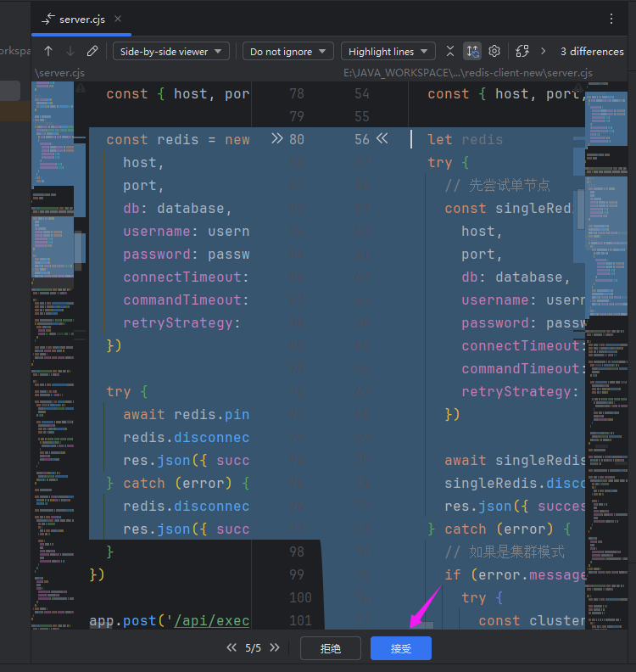
Task: Open the vertical three-dot tab menu
Action: 611,19
